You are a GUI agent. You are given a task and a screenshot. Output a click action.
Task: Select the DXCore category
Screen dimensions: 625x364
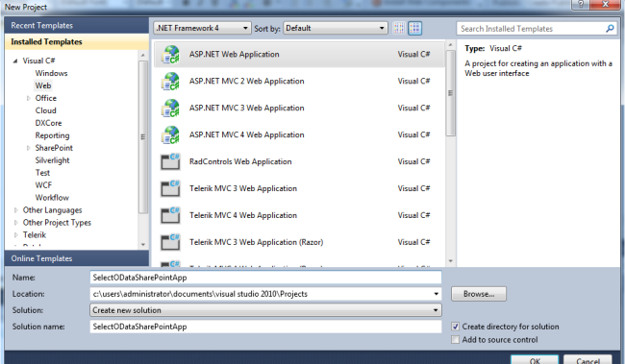point(49,123)
